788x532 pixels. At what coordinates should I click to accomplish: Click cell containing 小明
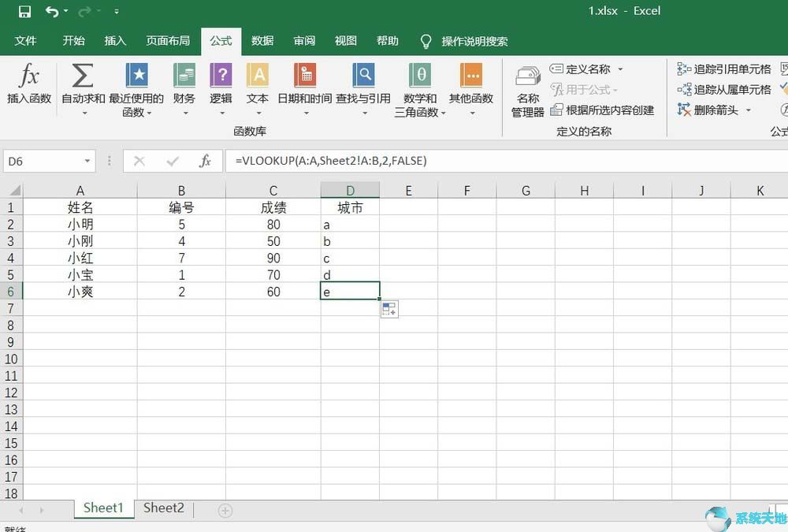(x=80, y=225)
